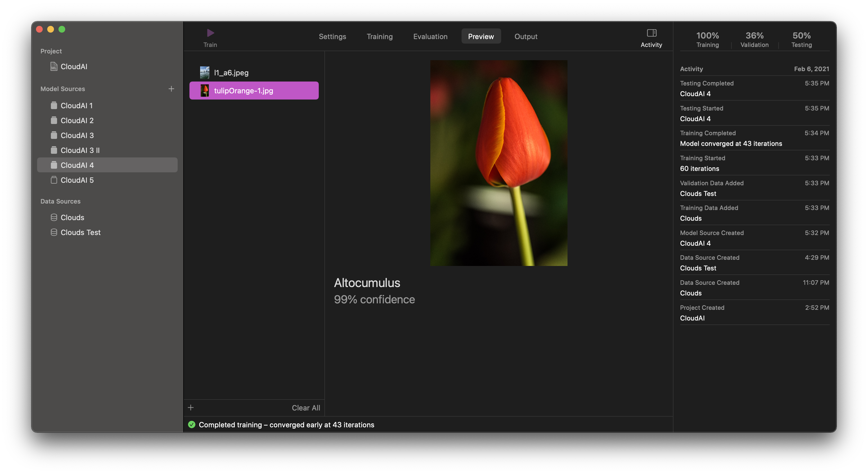Click the CloudAI 3 II model source
The width and height of the screenshot is (868, 474).
80,150
